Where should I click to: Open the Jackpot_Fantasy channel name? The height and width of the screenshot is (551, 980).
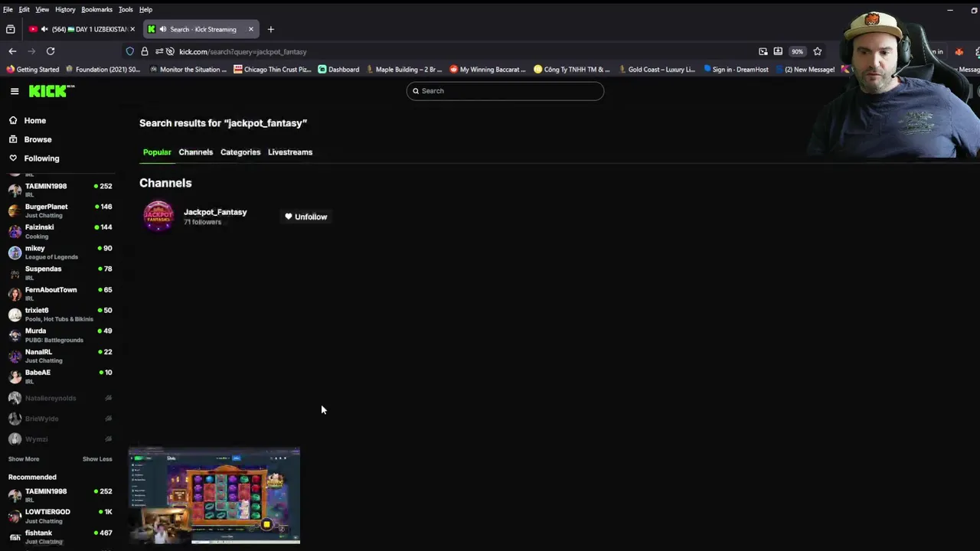[x=215, y=212]
